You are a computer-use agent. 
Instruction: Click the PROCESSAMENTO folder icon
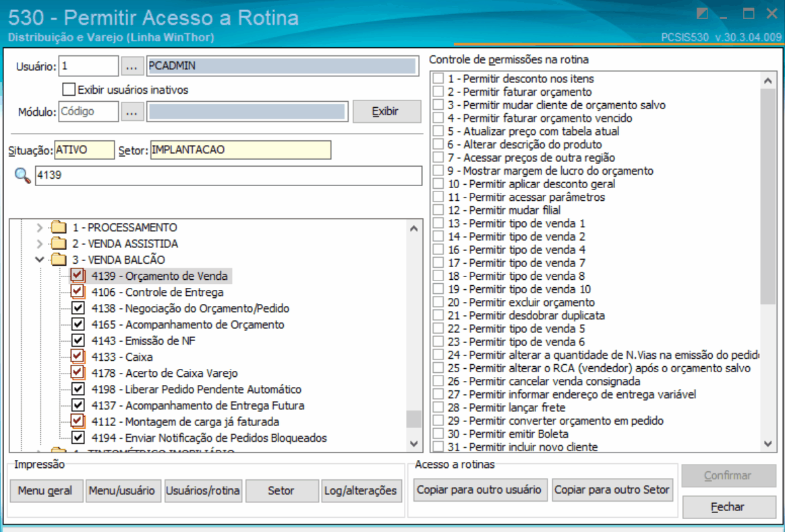(59, 227)
